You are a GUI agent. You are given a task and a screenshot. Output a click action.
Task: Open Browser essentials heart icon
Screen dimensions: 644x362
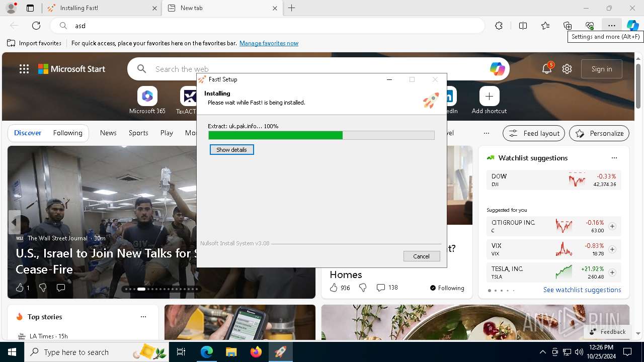click(590, 26)
